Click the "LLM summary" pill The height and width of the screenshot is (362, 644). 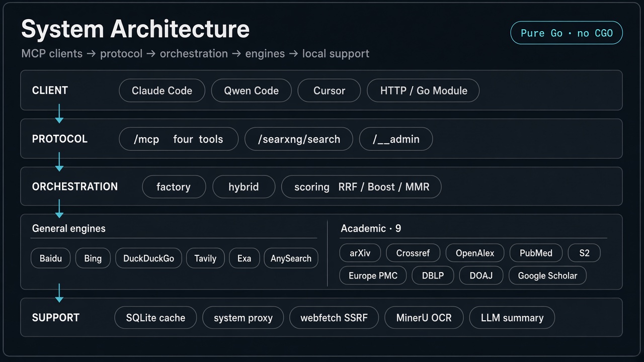pos(512,318)
